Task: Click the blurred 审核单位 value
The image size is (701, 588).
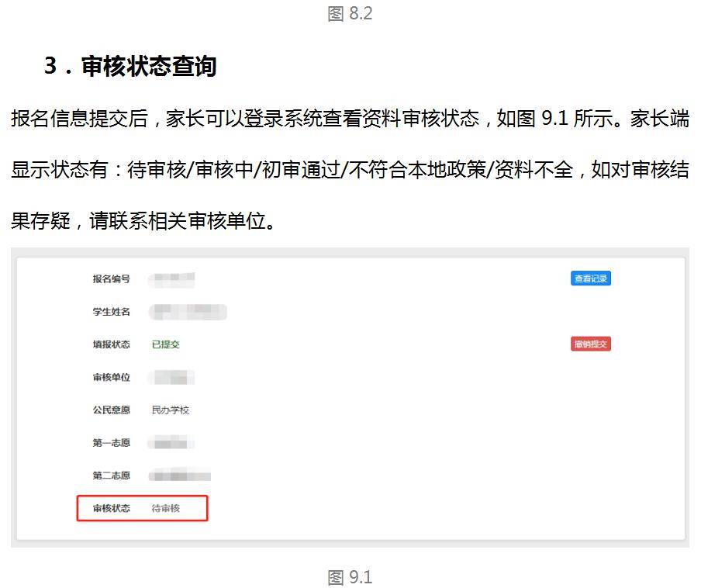Action: point(172,378)
